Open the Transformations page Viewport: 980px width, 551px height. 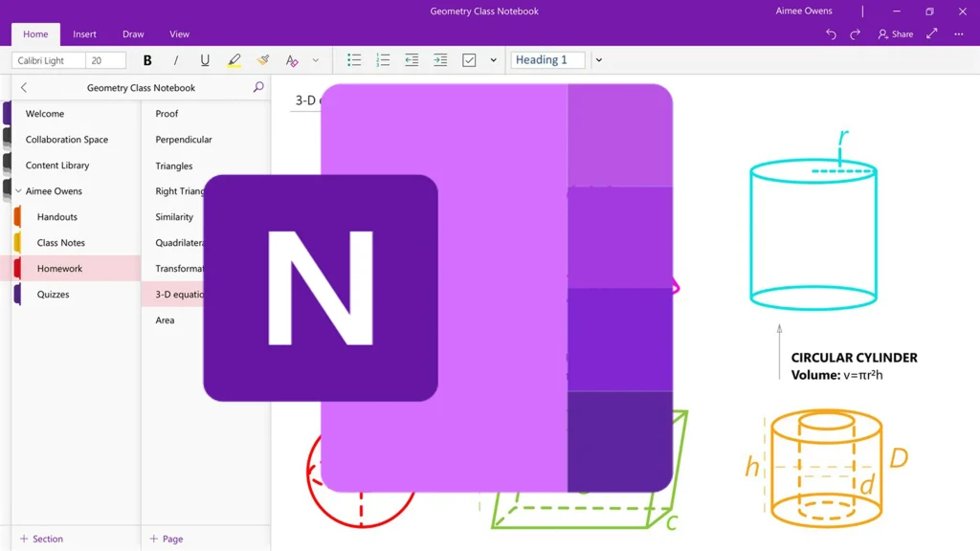click(179, 269)
